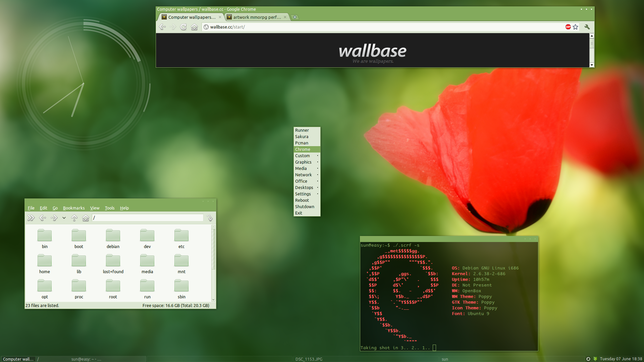
Task: Switch to the sun@easy terminal taskbar entry
Action: (86, 359)
